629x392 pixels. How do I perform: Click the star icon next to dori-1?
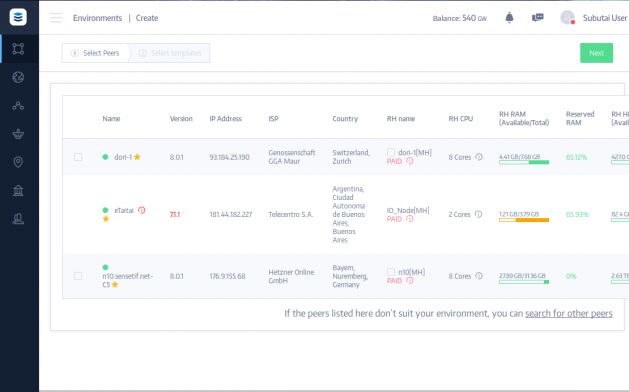(137, 157)
